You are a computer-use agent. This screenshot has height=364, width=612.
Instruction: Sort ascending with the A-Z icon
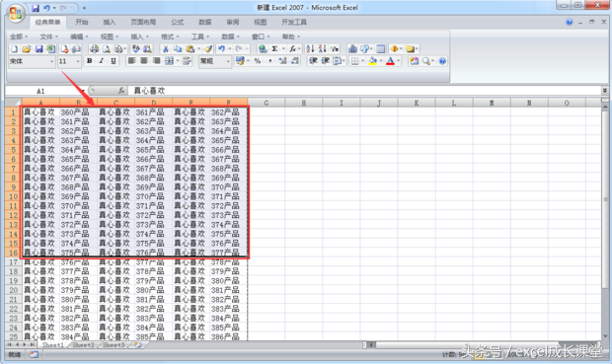pyautogui.click(x=310, y=48)
